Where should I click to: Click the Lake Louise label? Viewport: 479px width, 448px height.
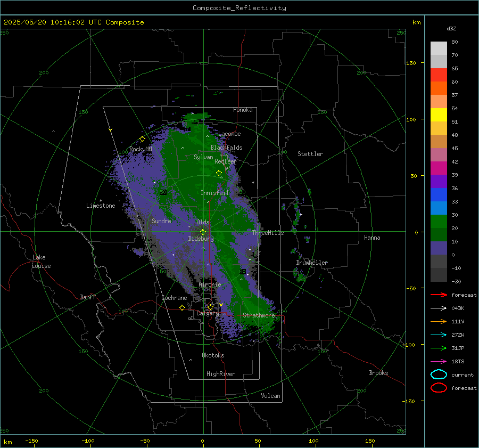42,262
